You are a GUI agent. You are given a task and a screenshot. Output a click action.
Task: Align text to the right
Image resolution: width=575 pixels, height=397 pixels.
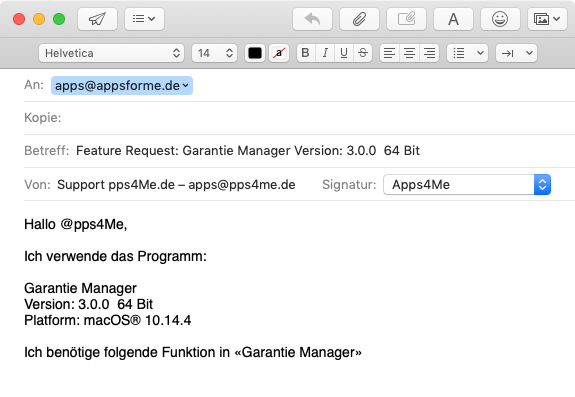(429, 53)
